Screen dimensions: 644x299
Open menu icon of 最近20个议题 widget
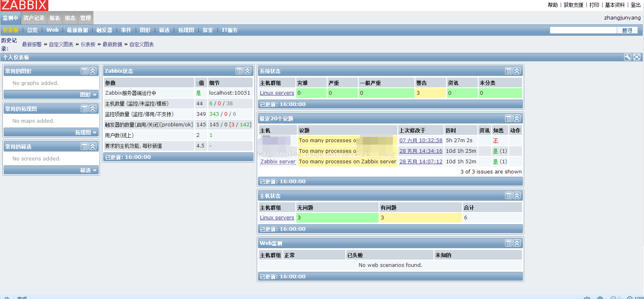pos(509,118)
